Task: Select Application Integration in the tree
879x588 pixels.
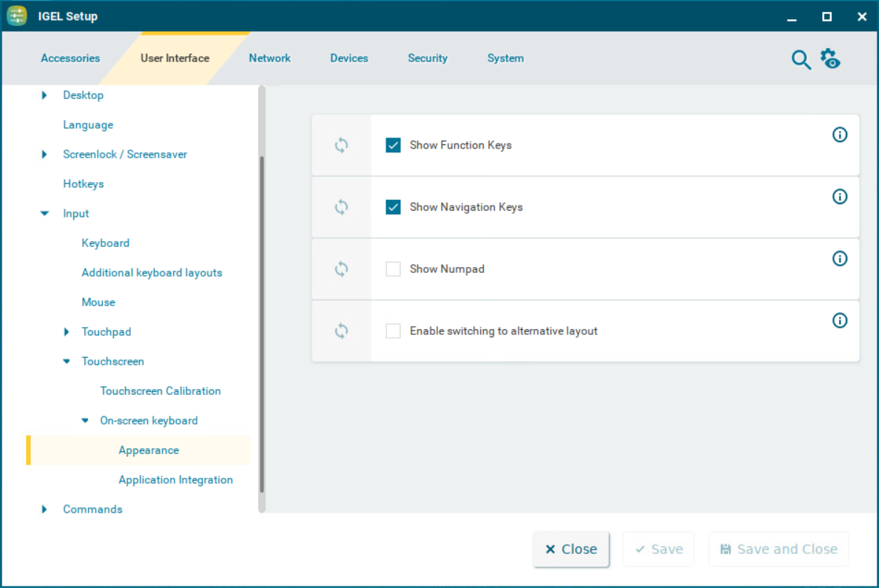Action: pyautogui.click(x=175, y=480)
